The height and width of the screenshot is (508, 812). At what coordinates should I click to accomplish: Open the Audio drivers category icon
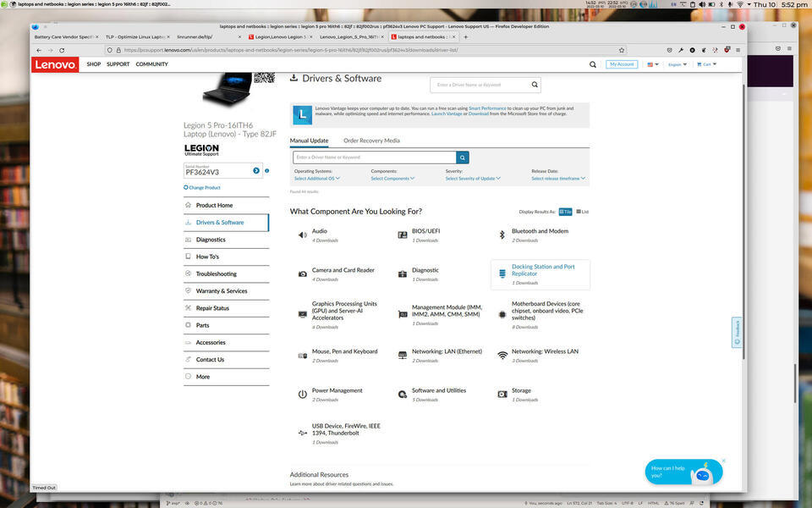point(303,235)
